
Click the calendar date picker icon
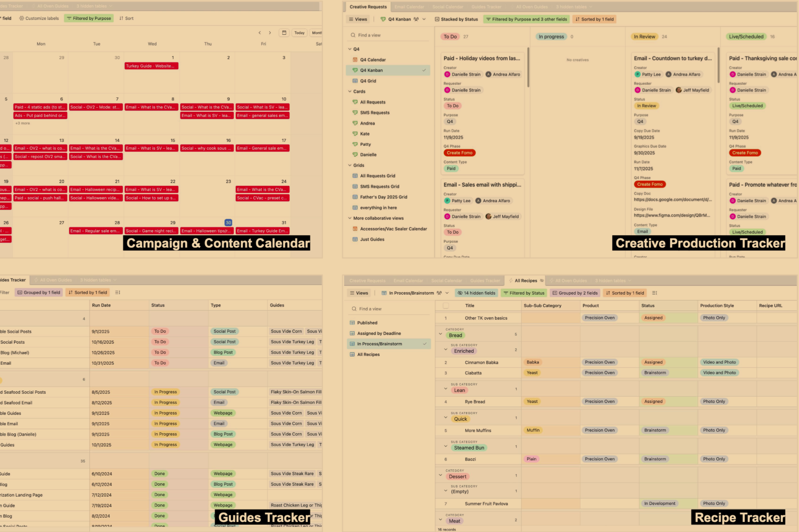284,33
